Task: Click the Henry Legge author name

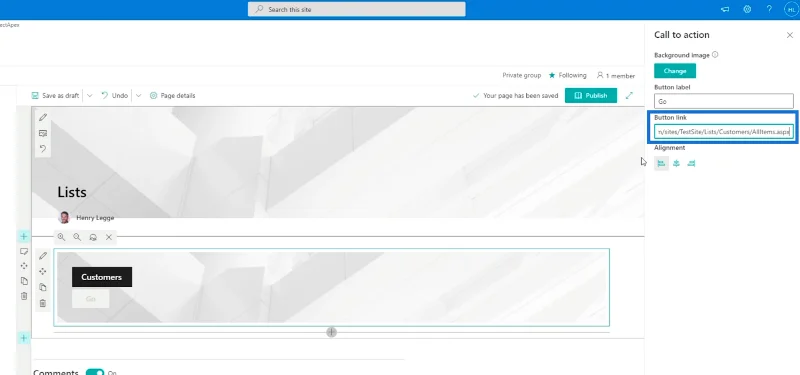Action: (x=95, y=218)
